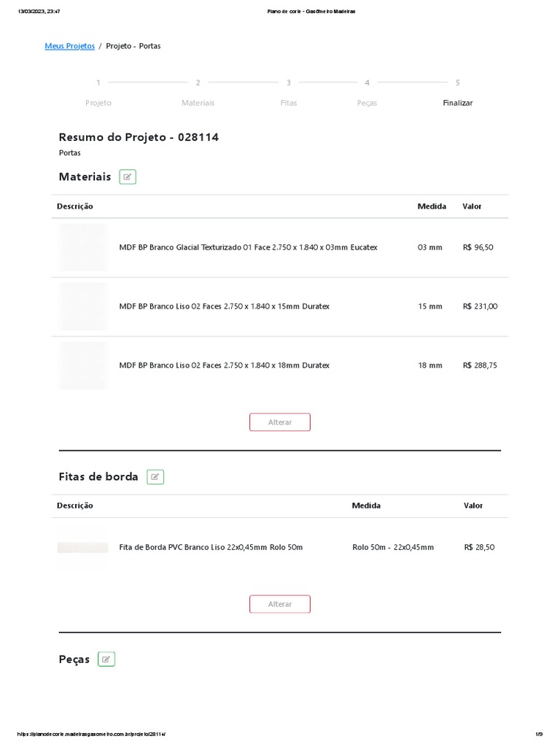The height and width of the screenshot is (747, 560).
Task: Click the Valor column header in Fitas table
Action: coord(473,506)
